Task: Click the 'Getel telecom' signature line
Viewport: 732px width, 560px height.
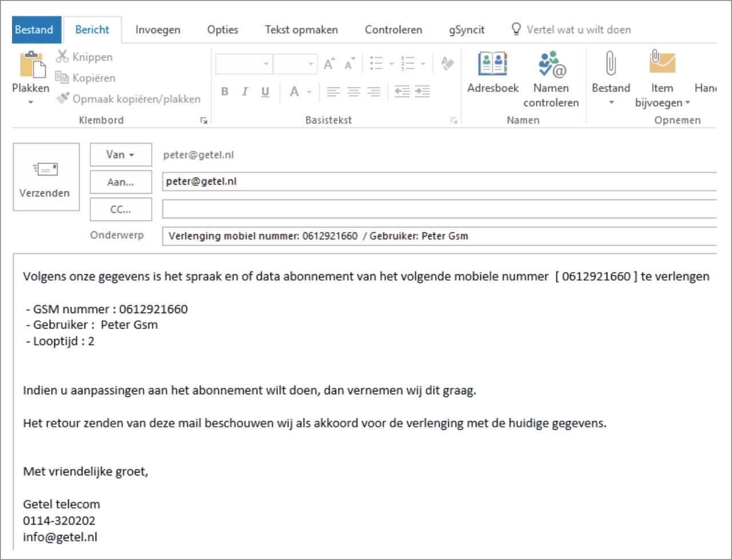Action: click(x=62, y=505)
